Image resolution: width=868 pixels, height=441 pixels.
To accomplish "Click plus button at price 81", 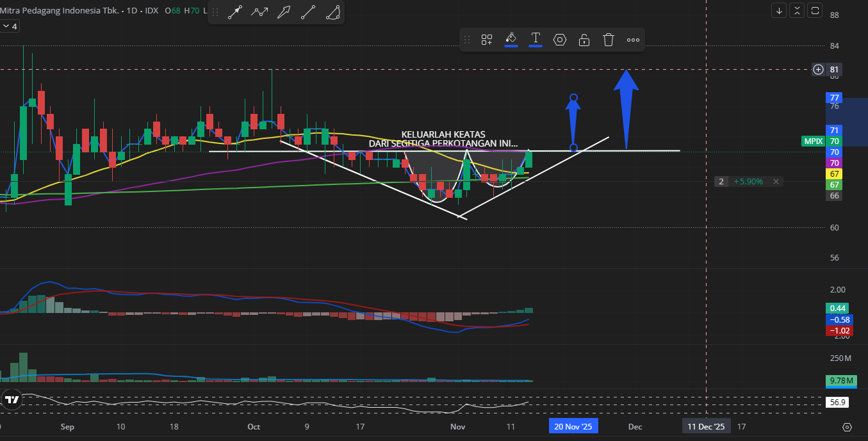I will pyautogui.click(x=818, y=69).
